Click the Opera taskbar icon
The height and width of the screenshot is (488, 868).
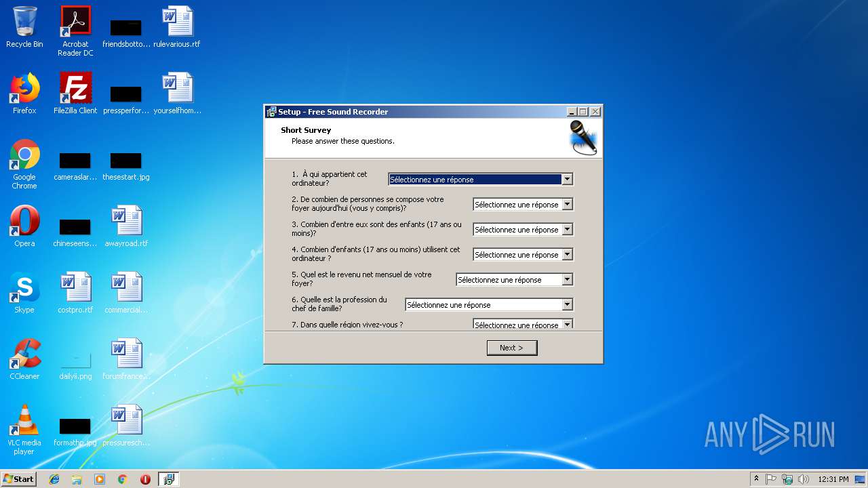click(145, 479)
